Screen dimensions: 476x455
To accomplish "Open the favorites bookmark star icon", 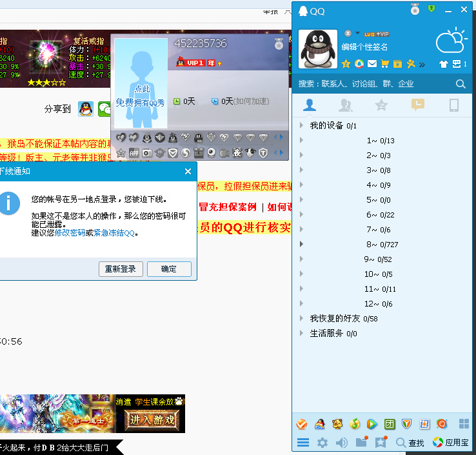I will 381,442.
